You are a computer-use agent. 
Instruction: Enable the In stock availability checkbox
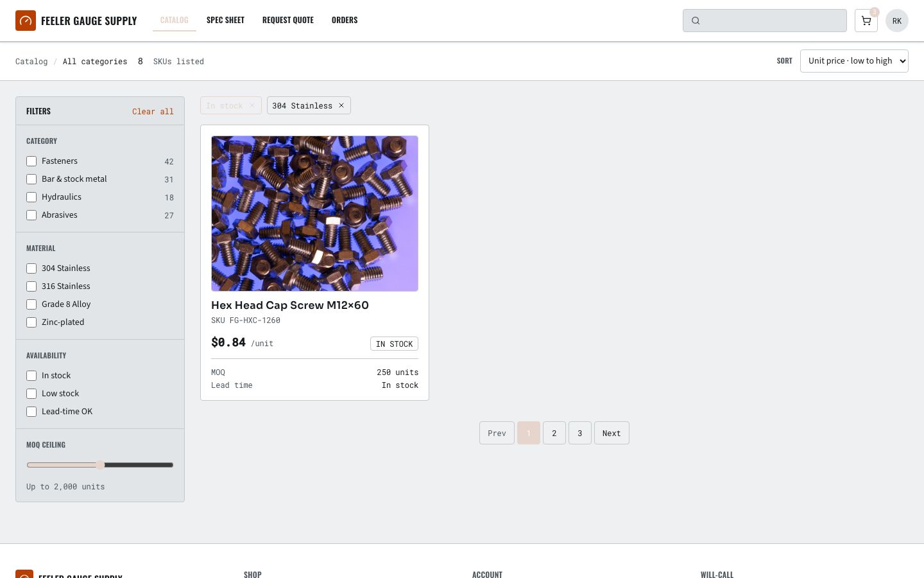[x=31, y=376]
